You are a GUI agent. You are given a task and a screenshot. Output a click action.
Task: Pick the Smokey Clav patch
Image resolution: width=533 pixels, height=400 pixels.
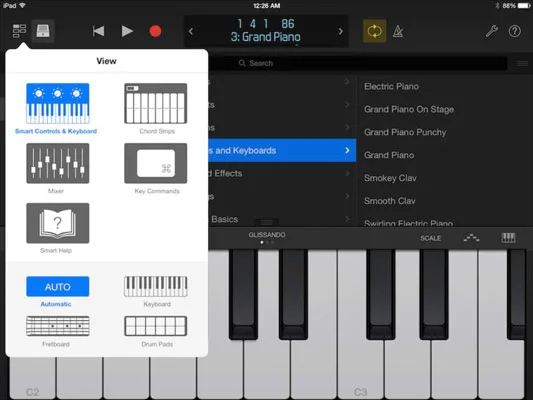[390, 178]
